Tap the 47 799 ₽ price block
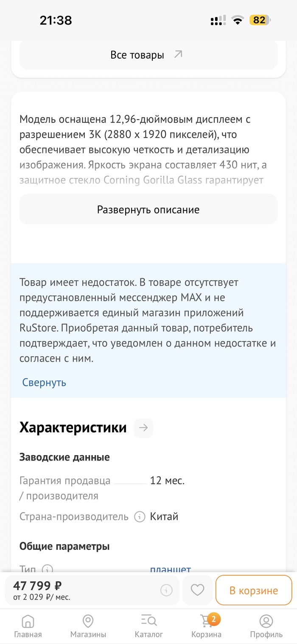The height and width of the screenshot is (644, 297). pyautogui.click(x=42, y=590)
